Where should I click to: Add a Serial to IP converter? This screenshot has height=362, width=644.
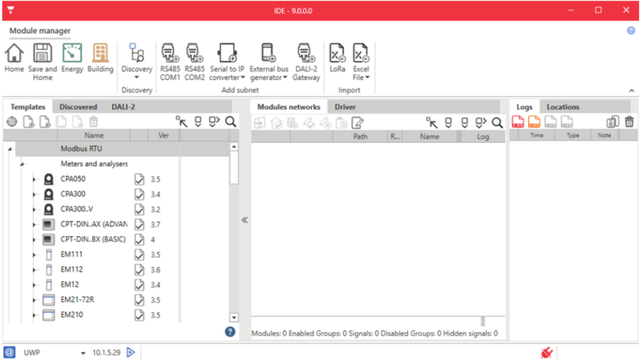pos(227,62)
